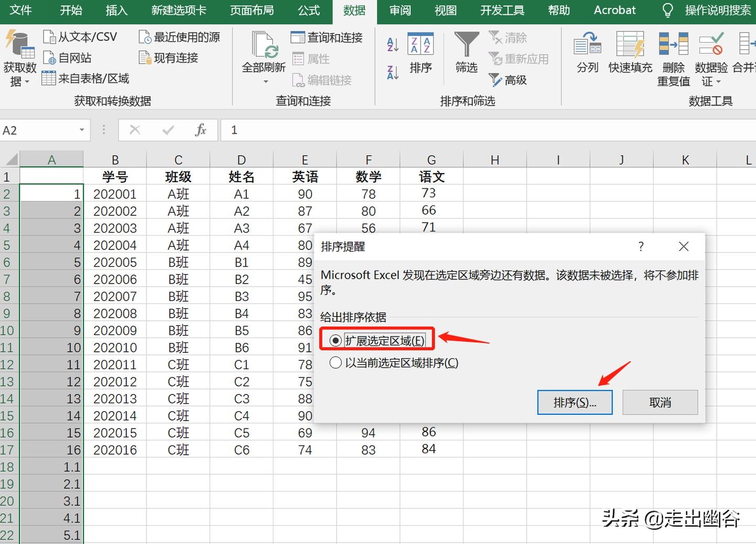Viewport: 756px width, 544px height.
Task: Expand the 数据验证 dropdown arrow
Action: click(x=719, y=82)
